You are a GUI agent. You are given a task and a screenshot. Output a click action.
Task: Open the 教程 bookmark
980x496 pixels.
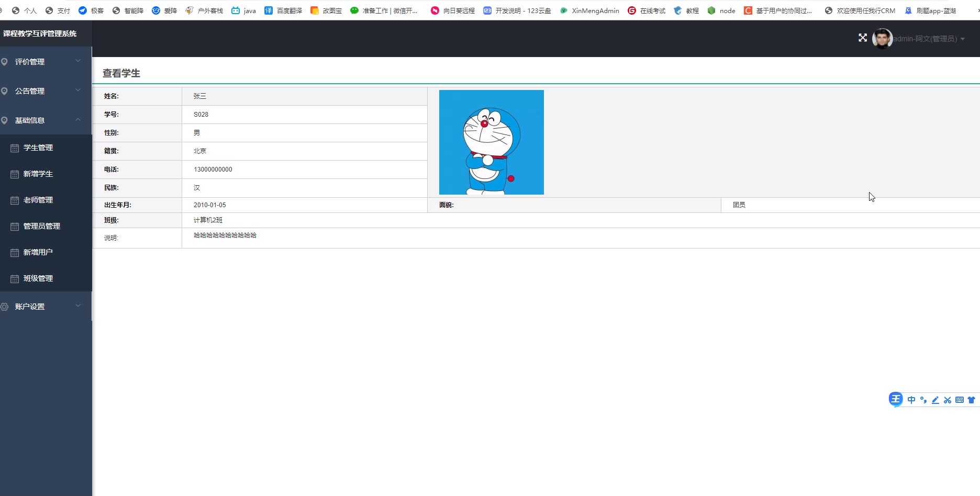[x=686, y=10]
